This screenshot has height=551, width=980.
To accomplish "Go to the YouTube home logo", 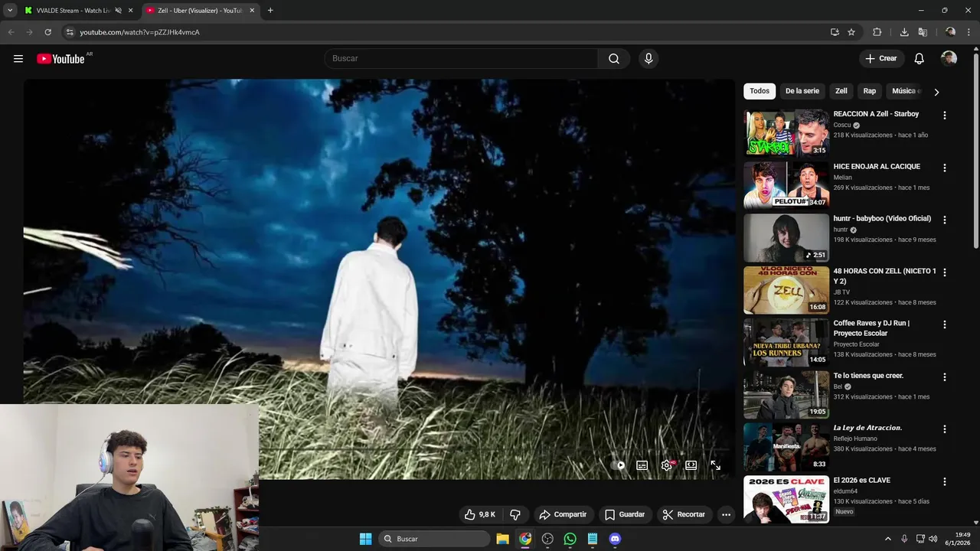I will click(60, 59).
